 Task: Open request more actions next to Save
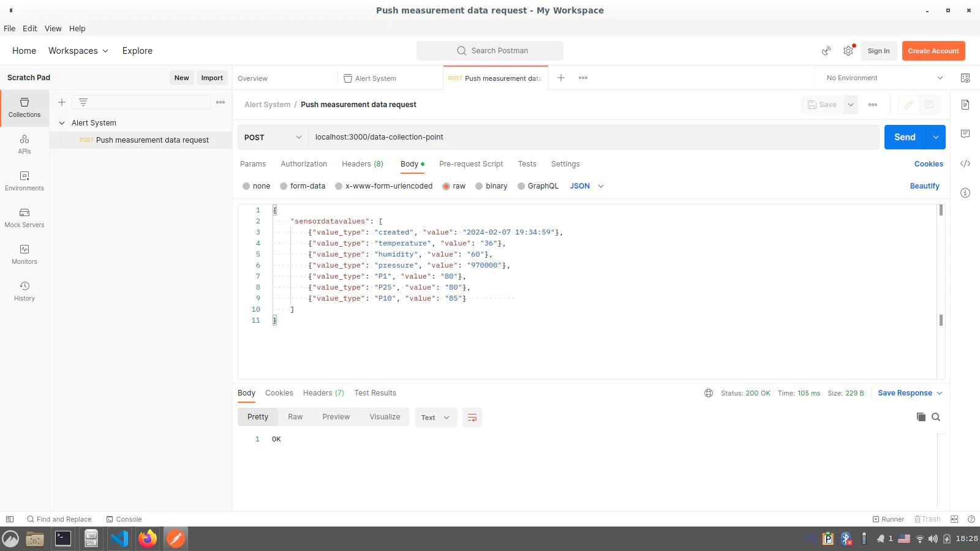873,105
